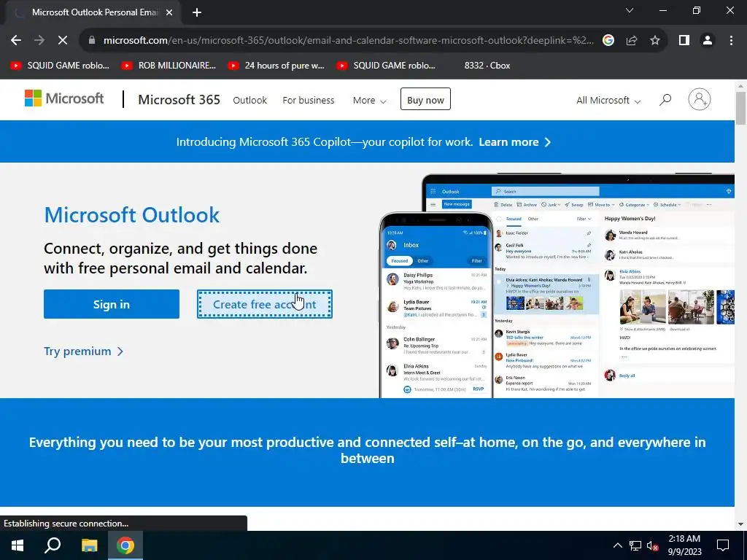
Task: Open File Explorer from the taskbar
Action: (89, 545)
